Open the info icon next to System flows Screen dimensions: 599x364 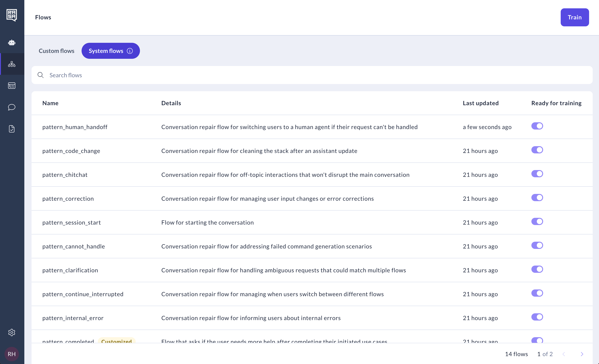[130, 51]
